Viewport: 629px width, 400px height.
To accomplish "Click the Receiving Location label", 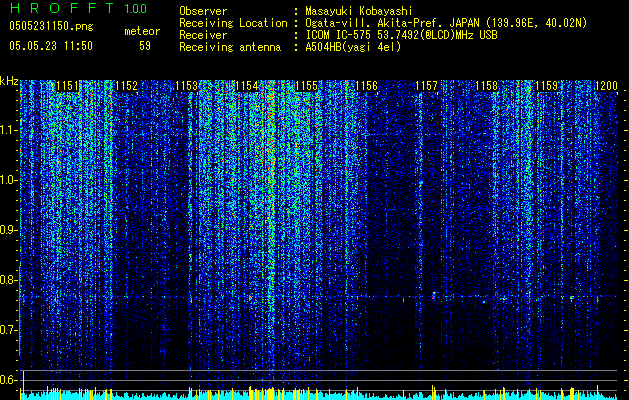I will 233,23.
